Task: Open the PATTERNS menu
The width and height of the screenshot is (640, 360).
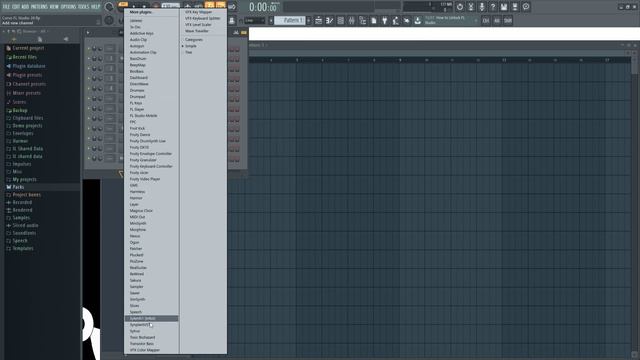Action: [39, 7]
